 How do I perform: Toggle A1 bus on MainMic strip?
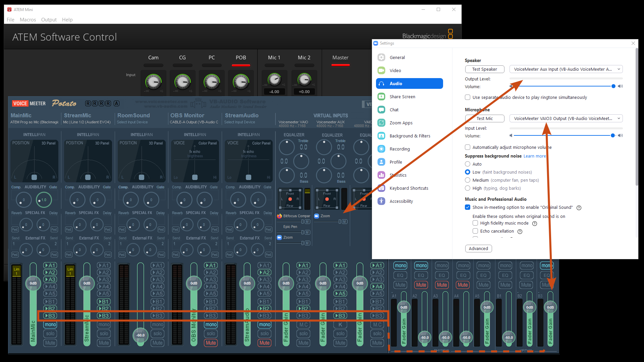coord(50,265)
